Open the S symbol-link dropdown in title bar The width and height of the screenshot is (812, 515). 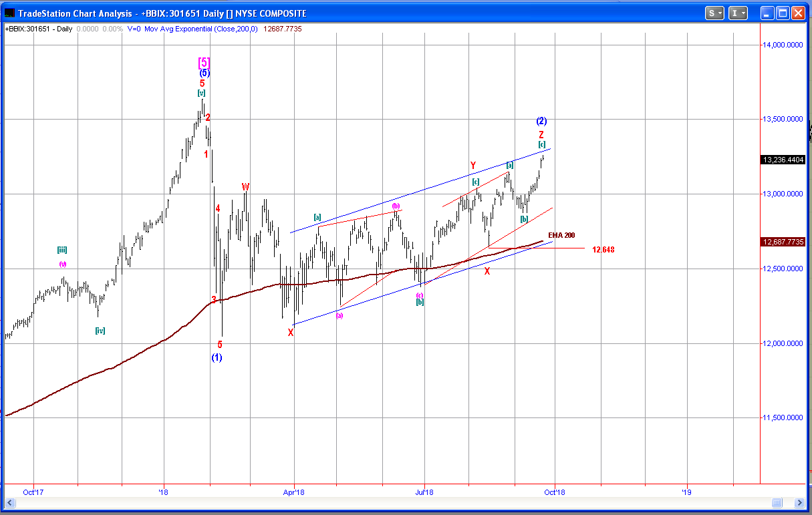pyautogui.click(x=714, y=13)
